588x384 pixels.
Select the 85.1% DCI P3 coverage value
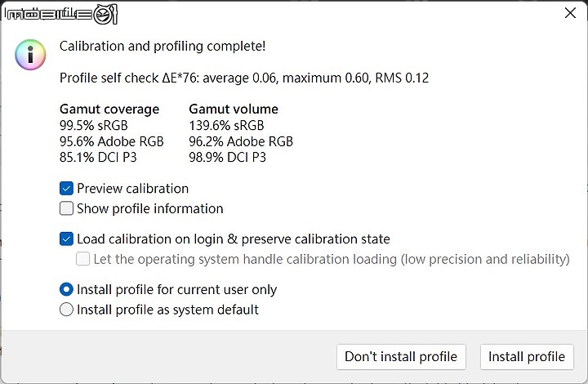click(98, 157)
